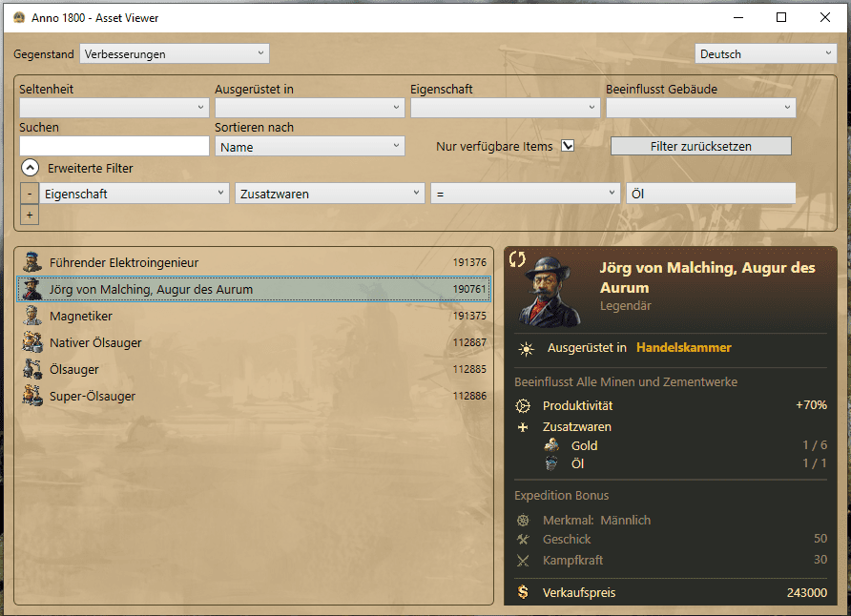Select Super-Ölsauger in the list
This screenshot has height=616, width=851.
(254, 396)
